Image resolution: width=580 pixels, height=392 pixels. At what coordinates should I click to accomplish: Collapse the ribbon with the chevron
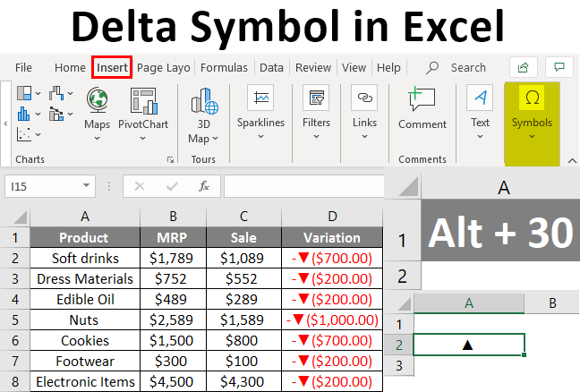569,159
